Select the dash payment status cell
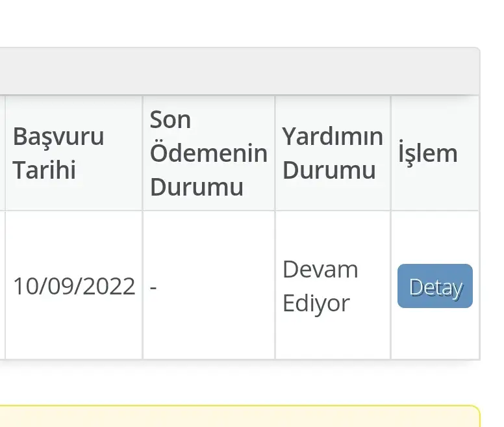The height and width of the screenshot is (427, 504). tap(209, 285)
